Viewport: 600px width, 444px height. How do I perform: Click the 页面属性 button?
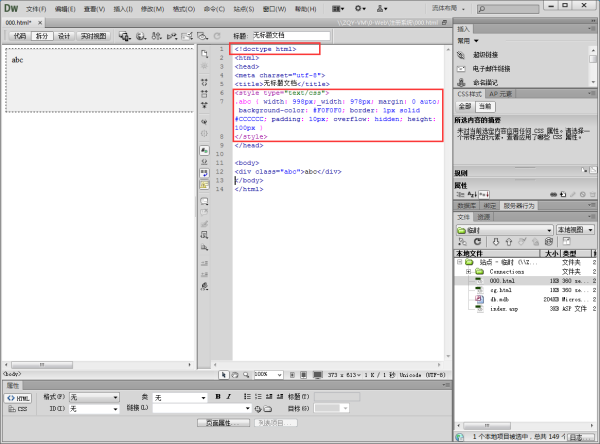218,423
